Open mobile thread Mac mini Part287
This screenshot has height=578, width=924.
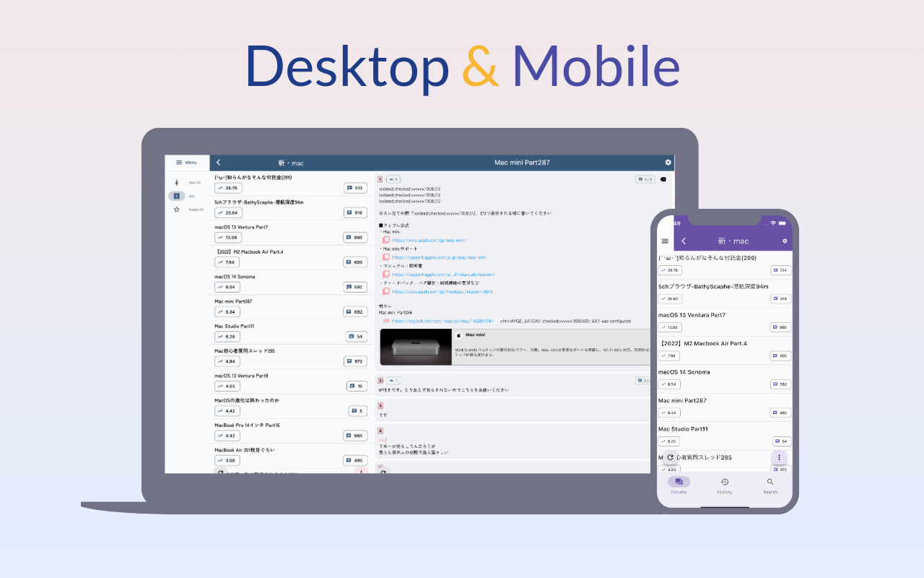pos(682,400)
